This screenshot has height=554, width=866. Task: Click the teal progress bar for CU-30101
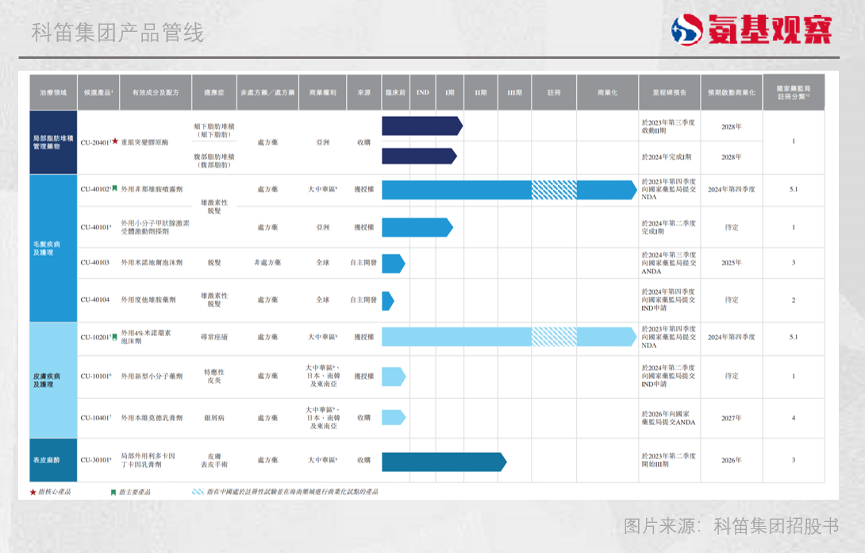(x=444, y=462)
